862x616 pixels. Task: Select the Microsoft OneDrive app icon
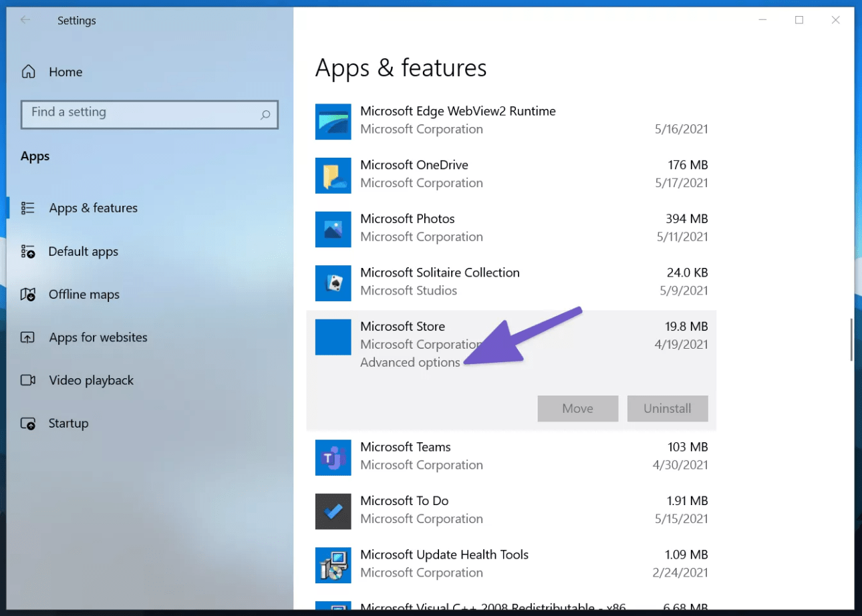pyautogui.click(x=333, y=176)
